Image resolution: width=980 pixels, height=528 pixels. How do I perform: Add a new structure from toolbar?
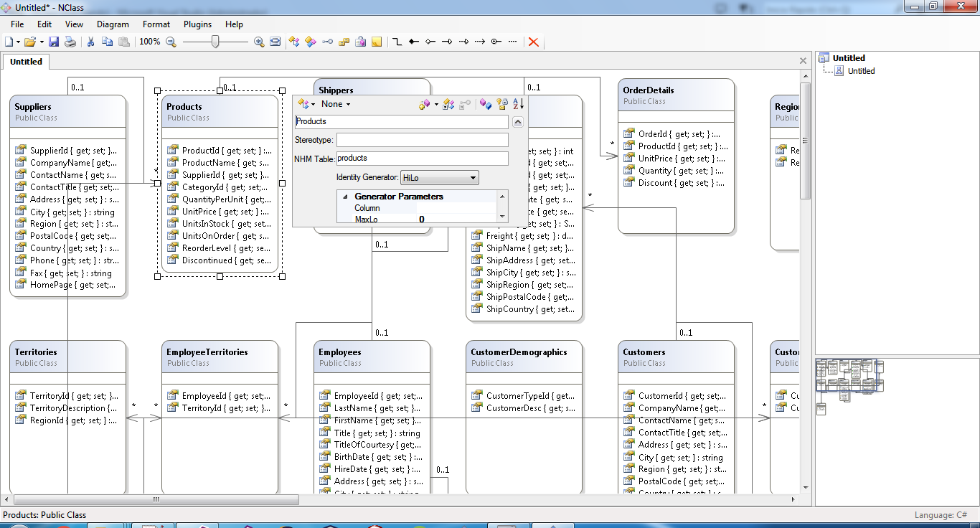[x=311, y=42]
